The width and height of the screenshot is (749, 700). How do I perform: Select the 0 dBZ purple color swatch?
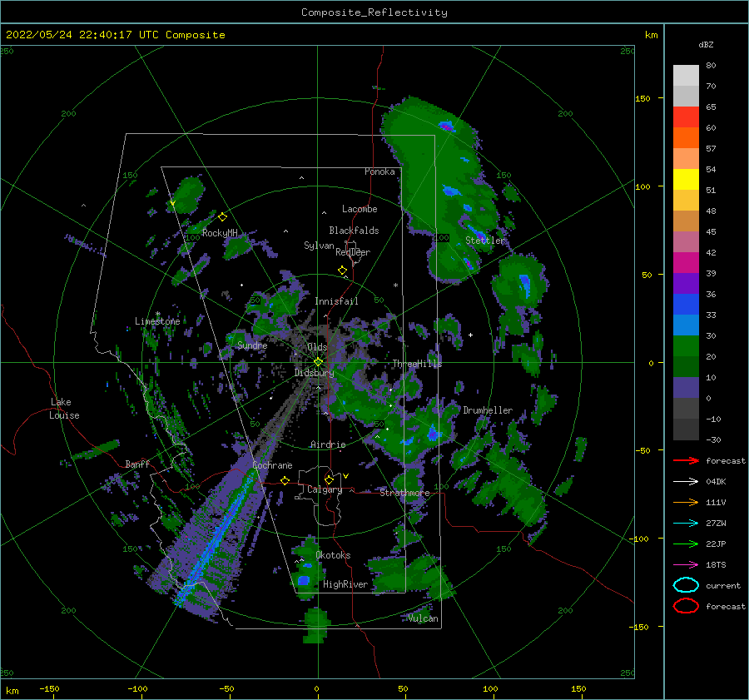(x=686, y=387)
